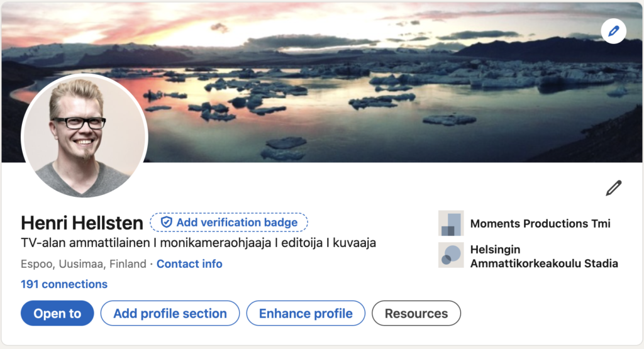
Task: Open the Contact info link
Action: [x=189, y=264]
